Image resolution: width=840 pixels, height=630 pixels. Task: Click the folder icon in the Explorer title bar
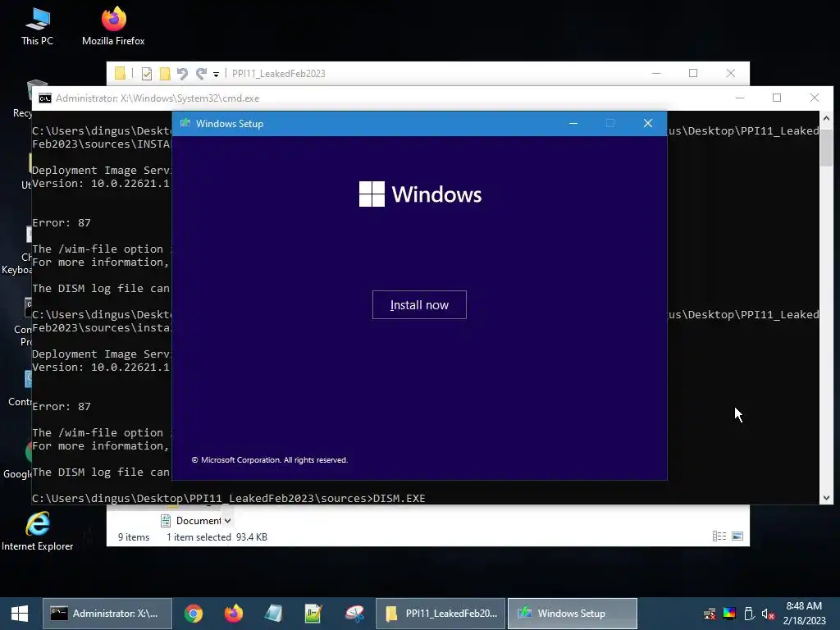(120, 73)
